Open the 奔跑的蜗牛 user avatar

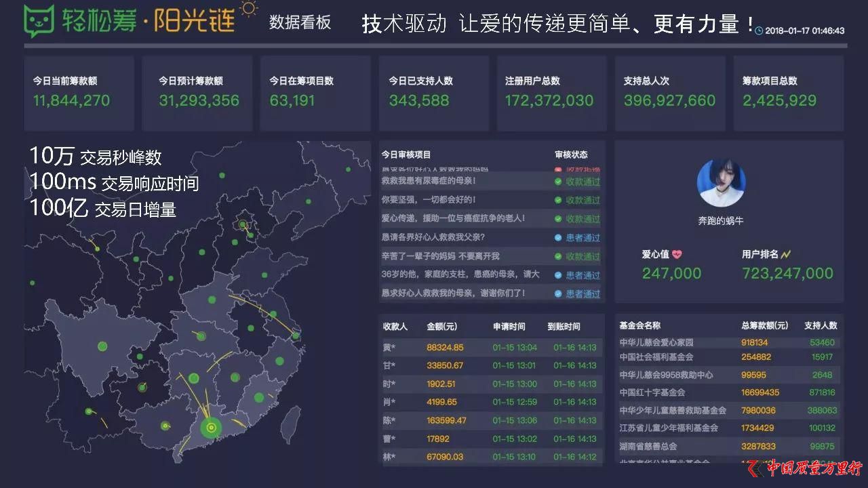click(721, 183)
